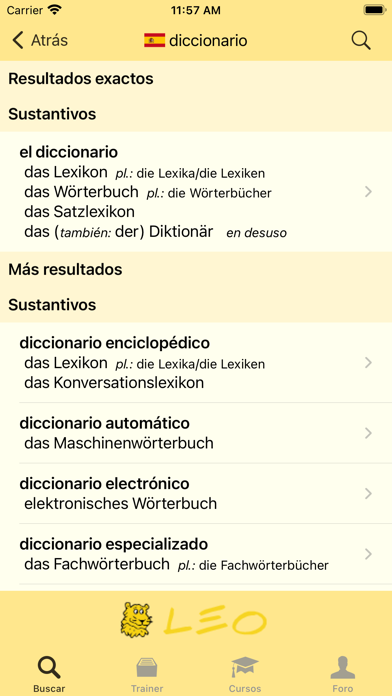Tap the diccionario title text in the header

208,41
